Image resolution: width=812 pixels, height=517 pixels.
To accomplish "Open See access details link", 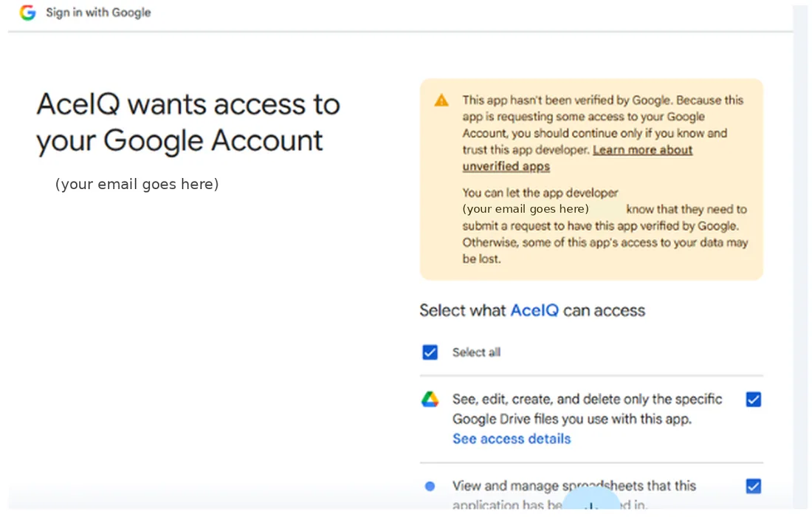I will coord(512,439).
